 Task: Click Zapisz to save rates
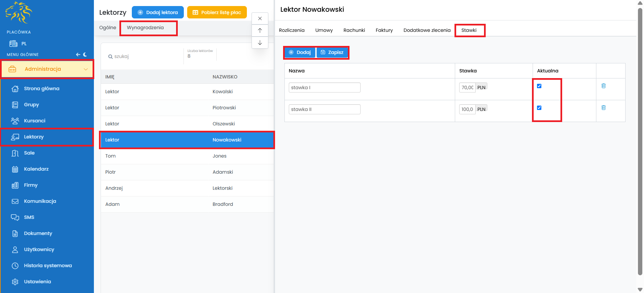tap(332, 52)
